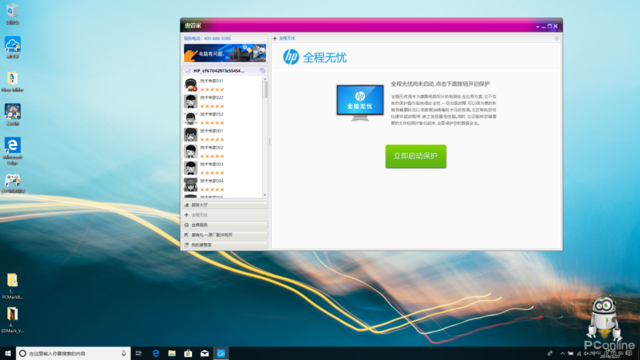
Task: Open Mail from the taskbar
Action: (x=204, y=353)
